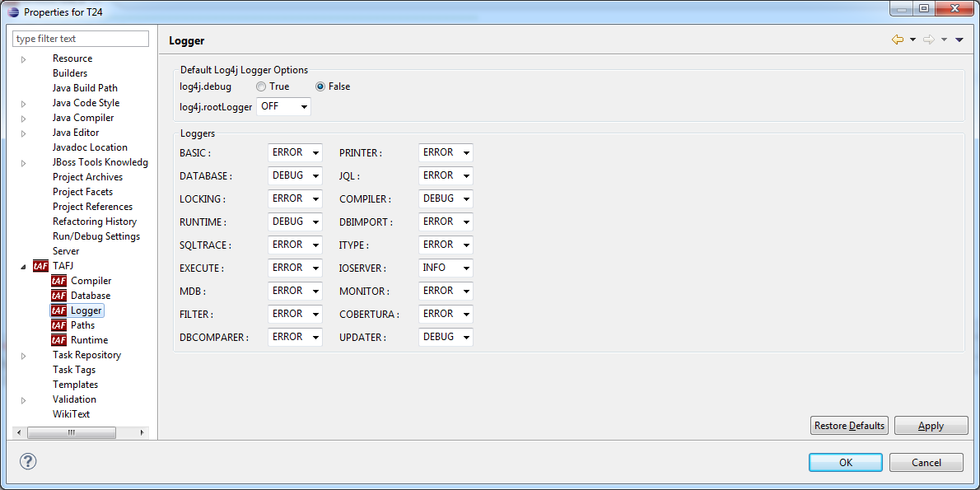Click the TAFJ parent node icon
The height and width of the screenshot is (490, 980).
pyautogui.click(x=40, y=266)
